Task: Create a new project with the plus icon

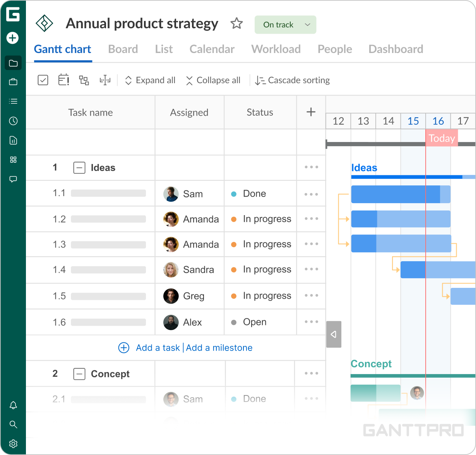Action: click(x=13, y=38)
